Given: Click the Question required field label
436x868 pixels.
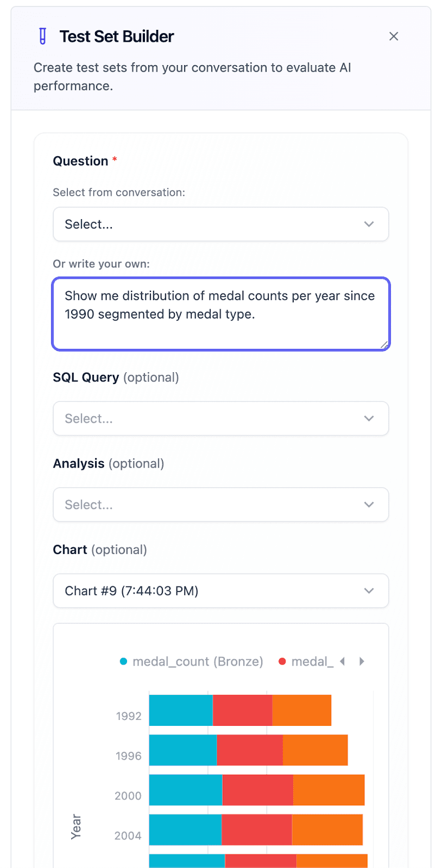Looking at the screenshot, I should (x=80, y=161).
